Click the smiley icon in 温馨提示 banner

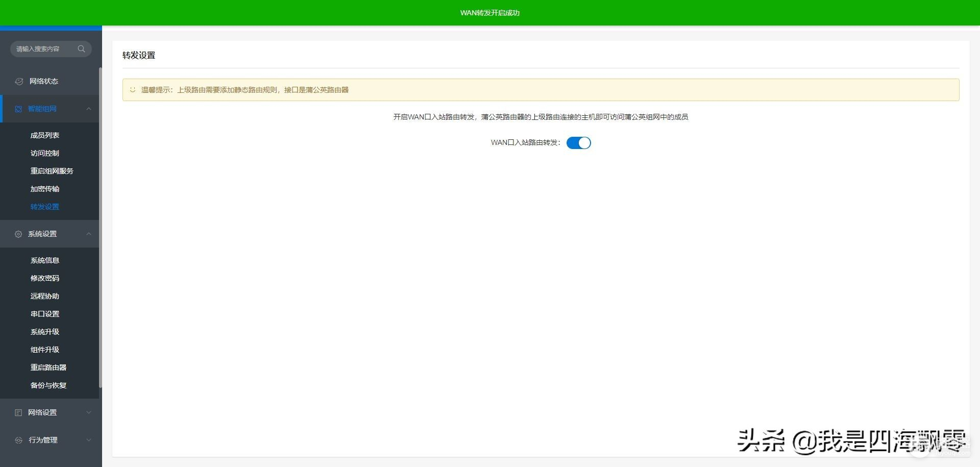133,90
